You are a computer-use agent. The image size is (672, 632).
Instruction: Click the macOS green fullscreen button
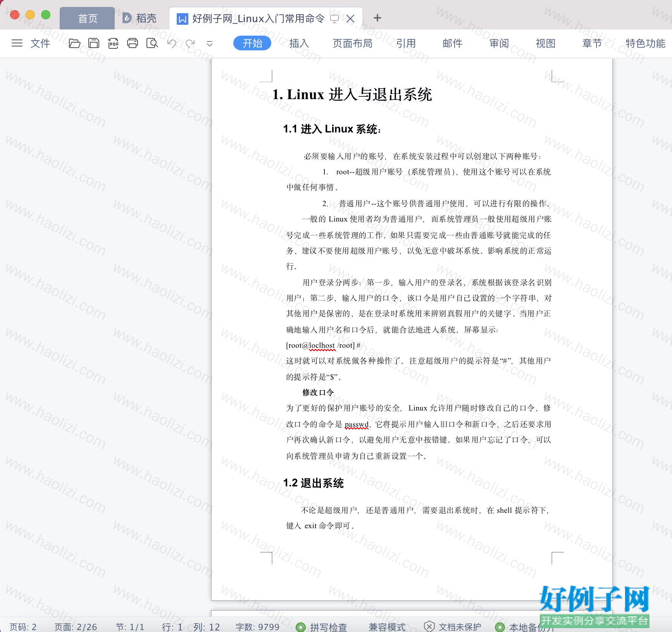coord(46,15)
